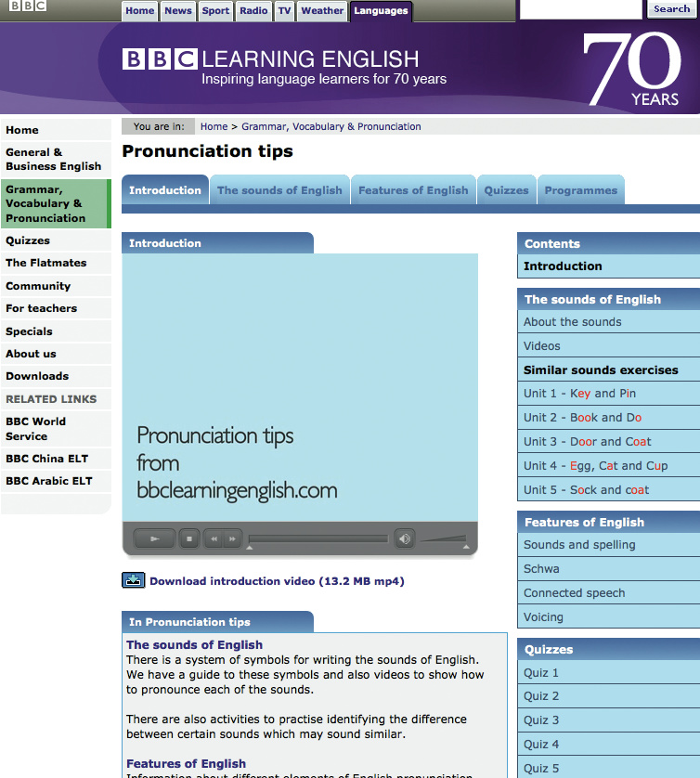Viewport: 700px width, 778px height.
Task: Mute the video with the speaker icon
Action: 405,538
